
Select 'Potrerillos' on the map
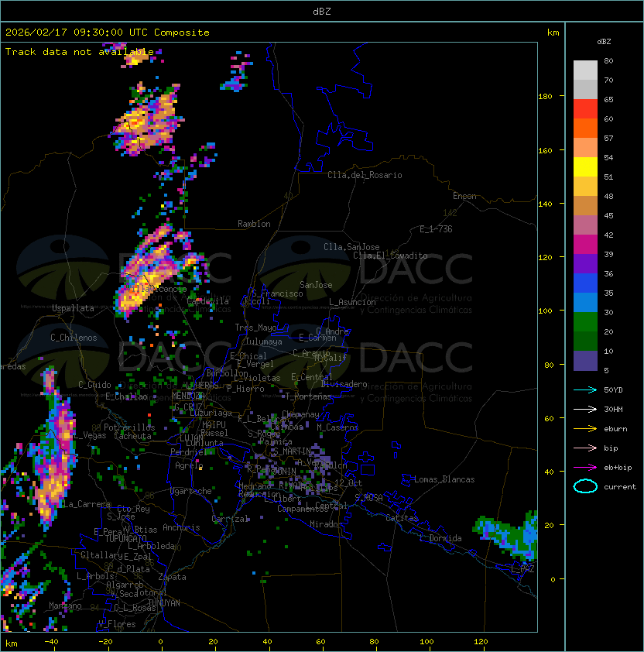pos(129,427)
